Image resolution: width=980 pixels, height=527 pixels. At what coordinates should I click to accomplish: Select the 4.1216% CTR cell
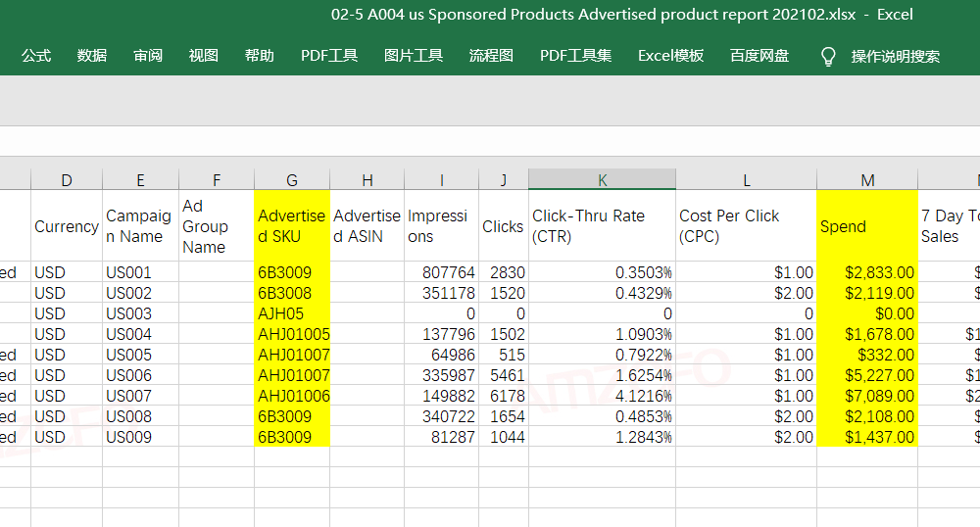pyautogui.click(x=602, y=396)
